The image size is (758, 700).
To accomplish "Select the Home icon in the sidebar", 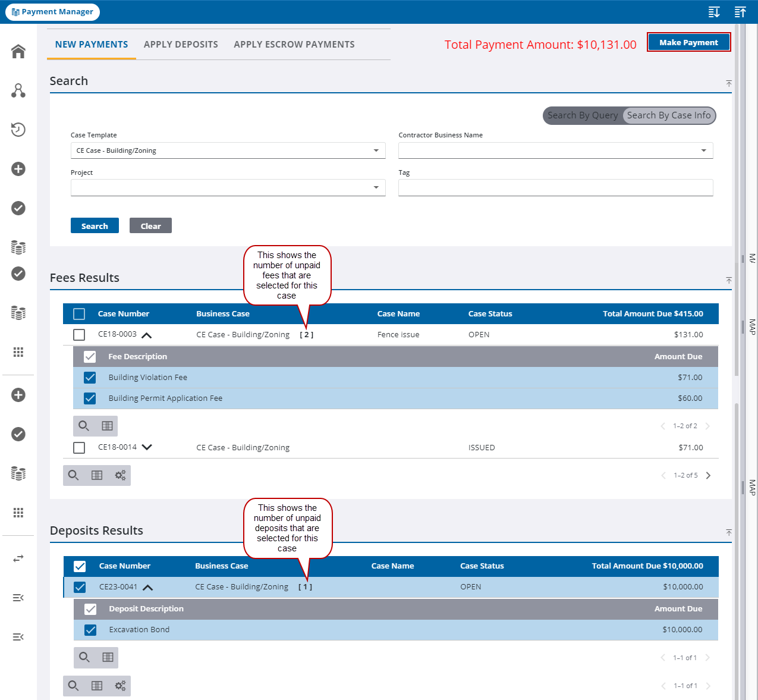I will [x=18, y=51].
